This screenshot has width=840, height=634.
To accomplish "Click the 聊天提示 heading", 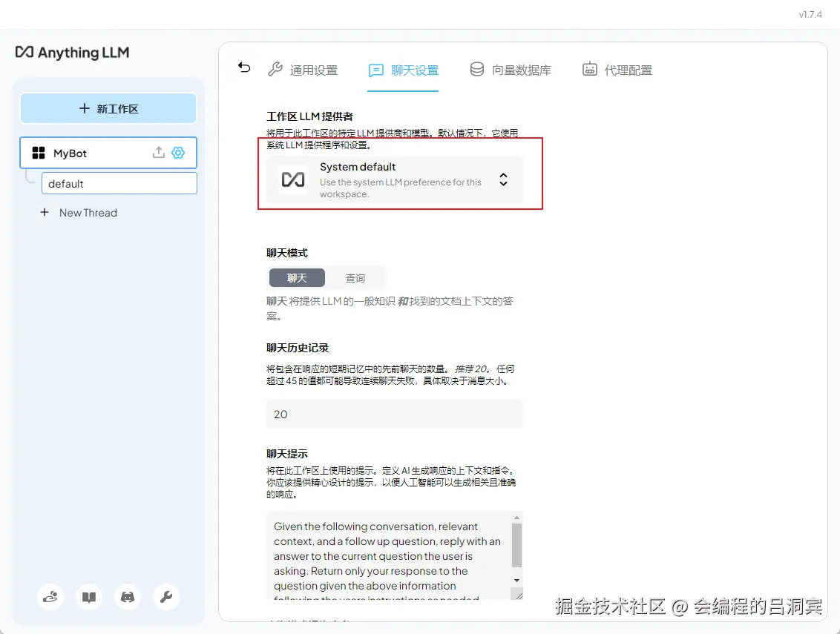I will click(287, 454).
